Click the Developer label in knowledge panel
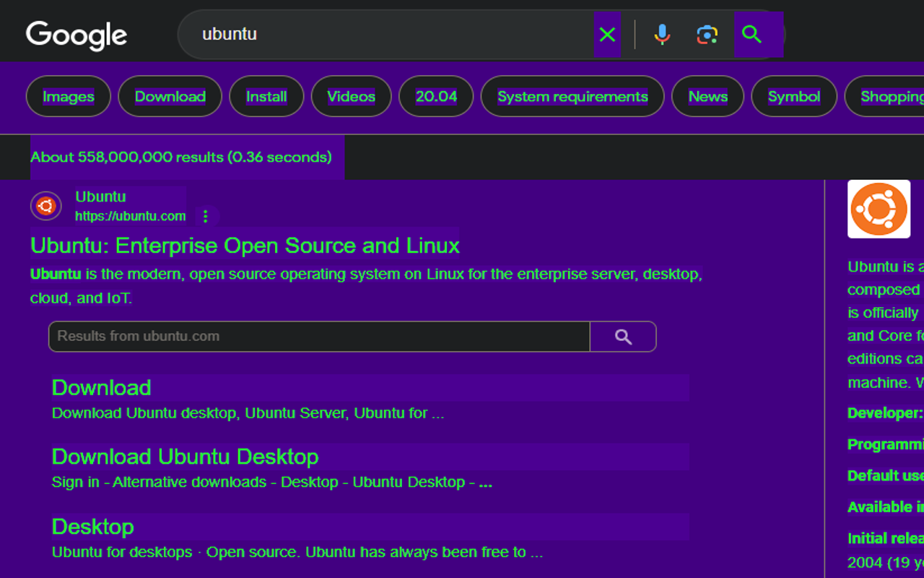924x578 pixels. (885, 413)
